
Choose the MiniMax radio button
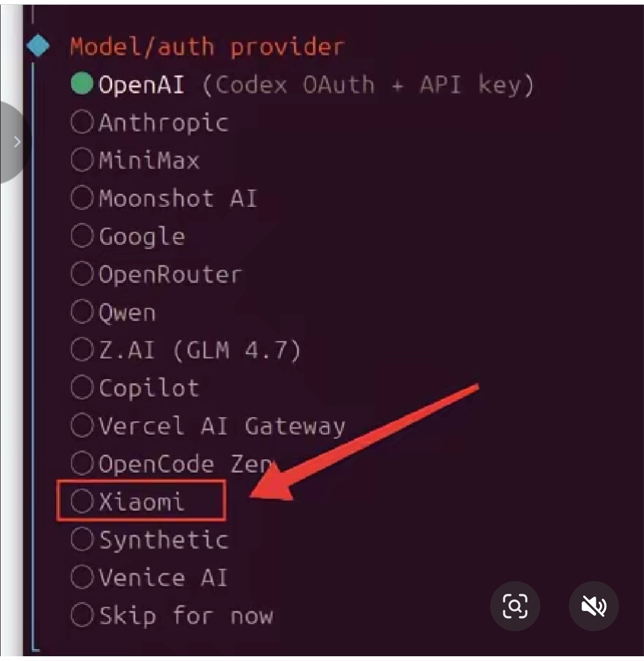(x=82, y=160)
